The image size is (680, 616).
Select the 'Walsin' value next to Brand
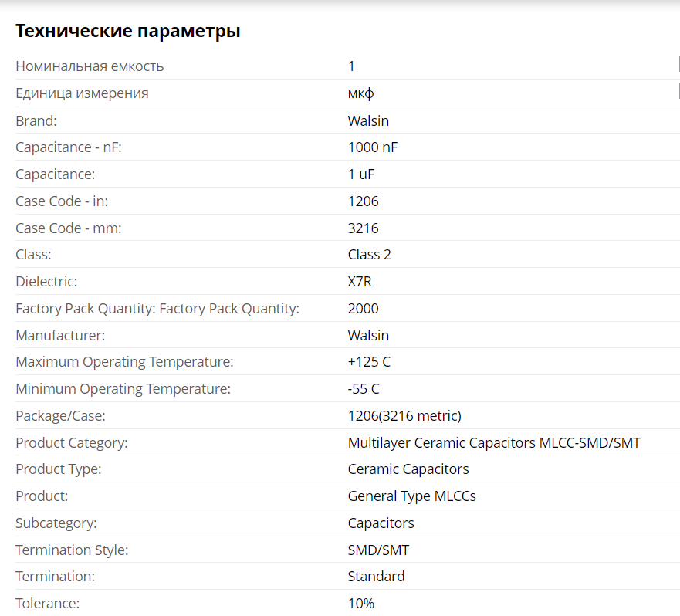pyautogui.click(x=368, y=120)
